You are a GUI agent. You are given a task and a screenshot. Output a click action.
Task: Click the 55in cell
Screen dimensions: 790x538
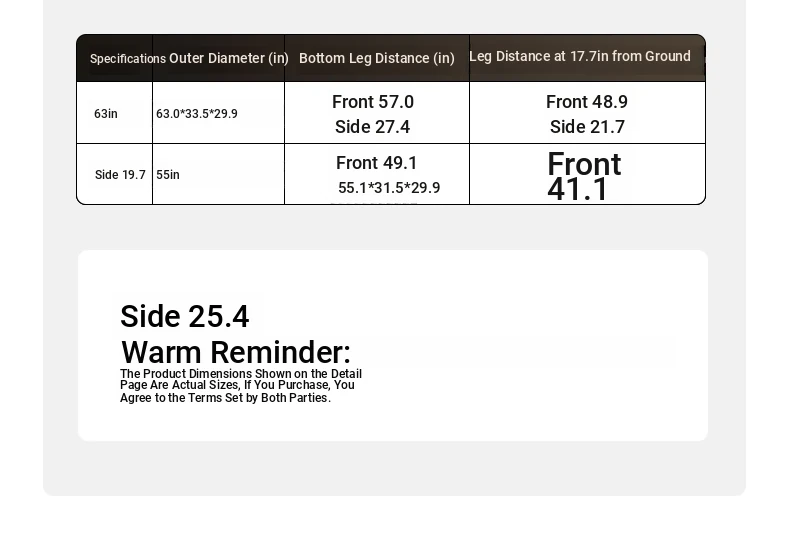pos(168,175)
